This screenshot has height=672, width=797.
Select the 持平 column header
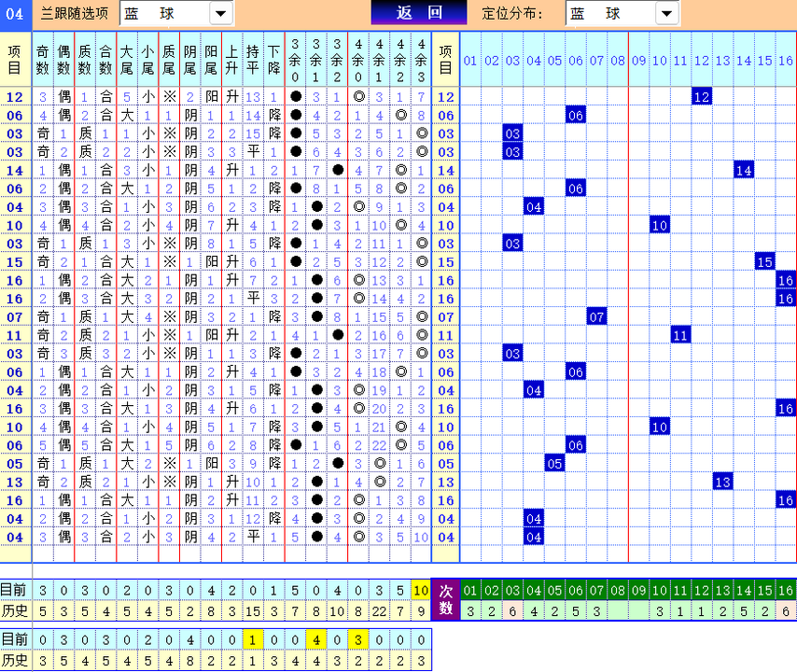click(253, 60)
